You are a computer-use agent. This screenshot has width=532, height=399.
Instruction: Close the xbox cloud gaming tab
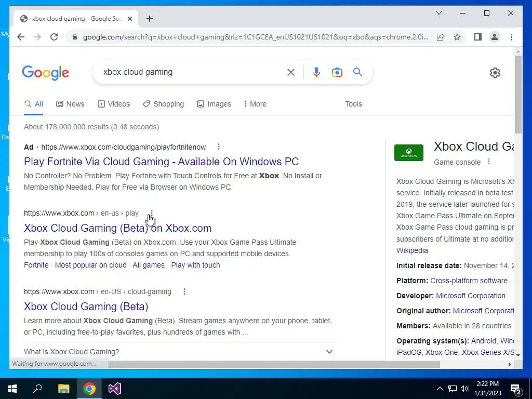click(129, 19)
